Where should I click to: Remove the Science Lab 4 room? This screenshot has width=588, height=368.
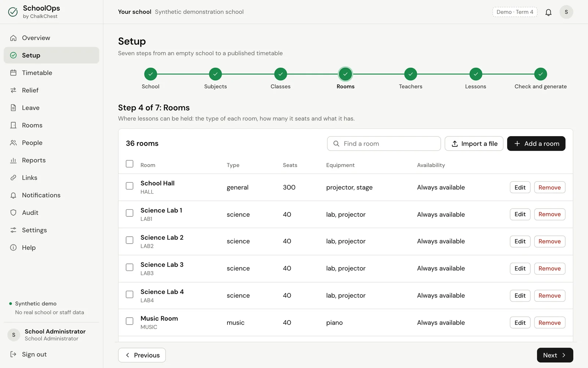tap(550, 296)
